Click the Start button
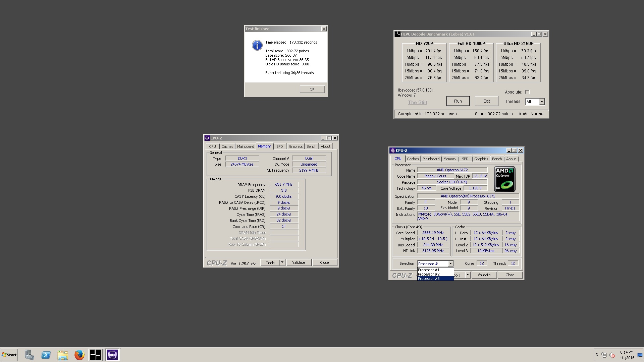 click(9, 355)
